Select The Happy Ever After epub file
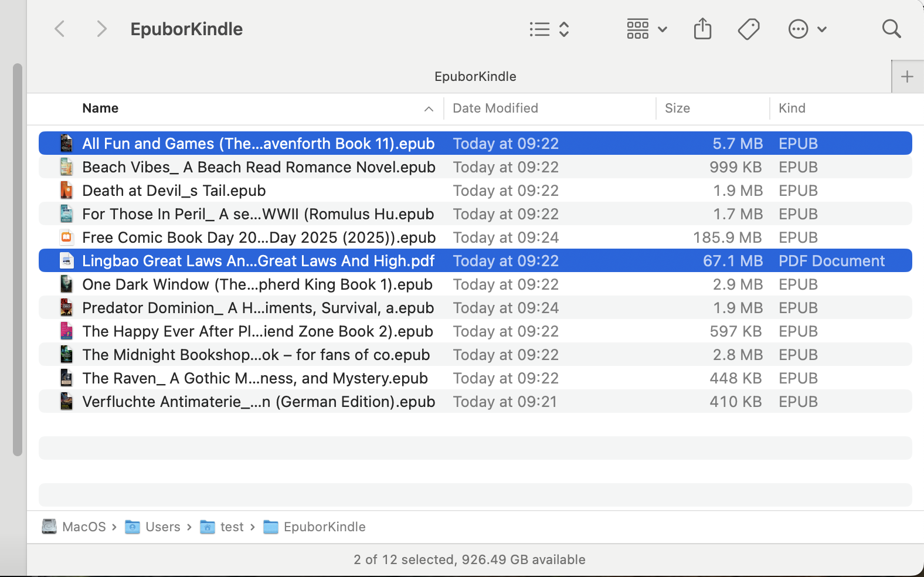The height and width of the screenshot is (577, 924). (257, 331)
